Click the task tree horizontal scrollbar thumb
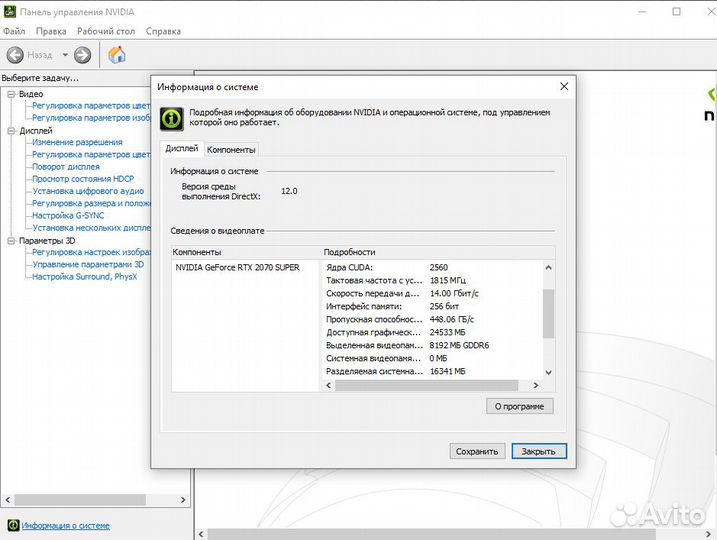The width and height of the screenshot is (717, 540). point(80,500)
